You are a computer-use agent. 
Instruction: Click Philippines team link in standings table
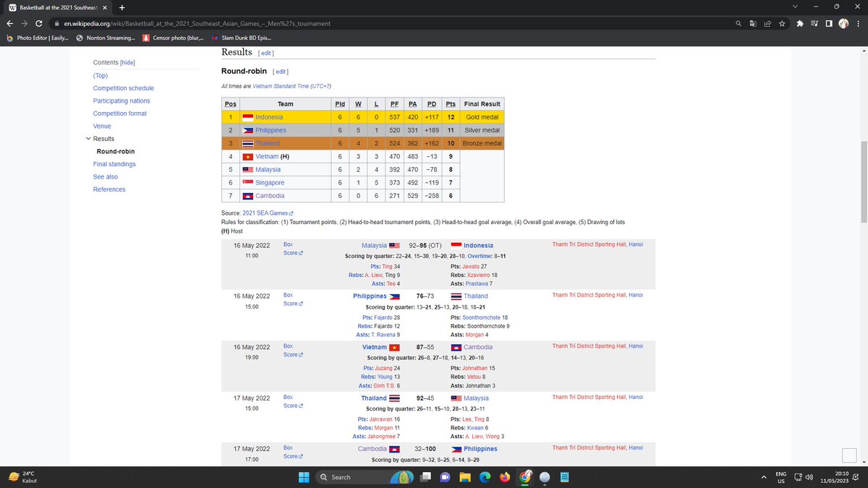coord(271,130)
